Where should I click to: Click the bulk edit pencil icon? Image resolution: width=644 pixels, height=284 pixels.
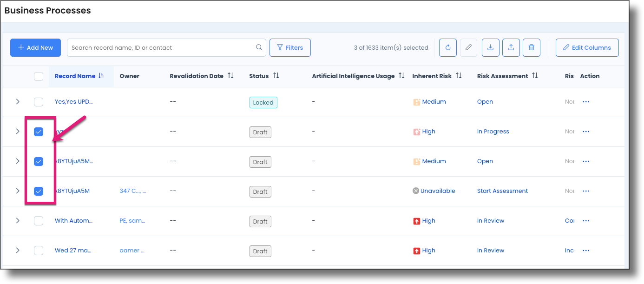point(468,47)
